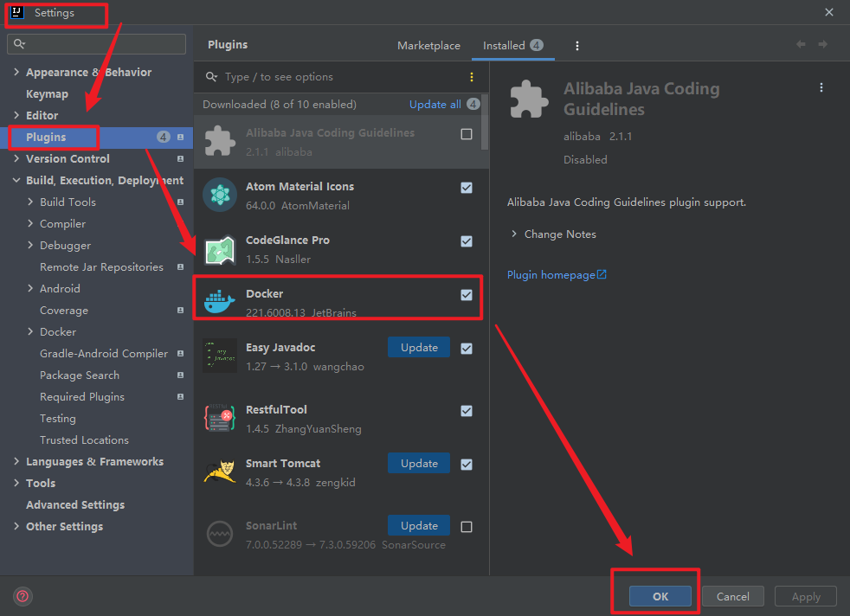
Task: Disable the Docker plugin checkbox
Action: pyautogui.click(x=467, y=295)
